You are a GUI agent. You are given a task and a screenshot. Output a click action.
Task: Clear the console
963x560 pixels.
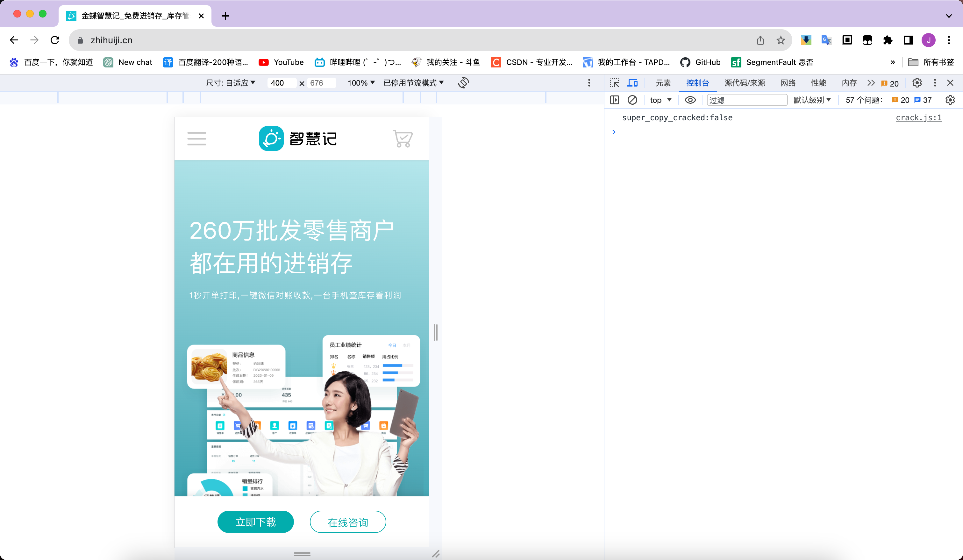[632, 100]
